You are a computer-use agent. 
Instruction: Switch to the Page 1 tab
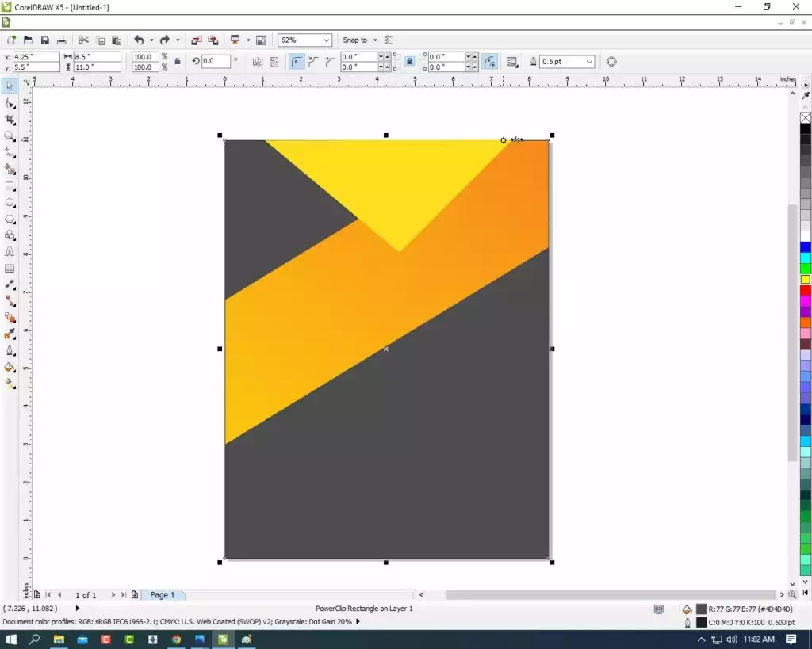click(x=163, y=595)
